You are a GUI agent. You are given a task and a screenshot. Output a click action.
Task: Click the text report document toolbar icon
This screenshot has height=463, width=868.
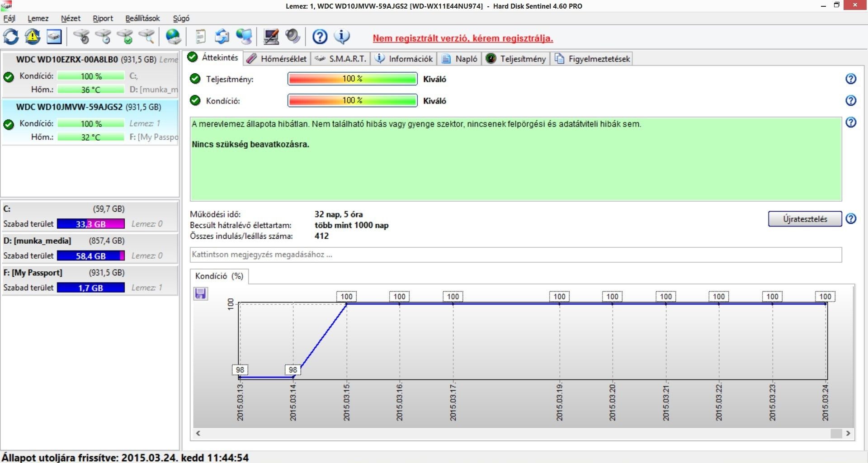pyautogui.click(x=201, y=37)
